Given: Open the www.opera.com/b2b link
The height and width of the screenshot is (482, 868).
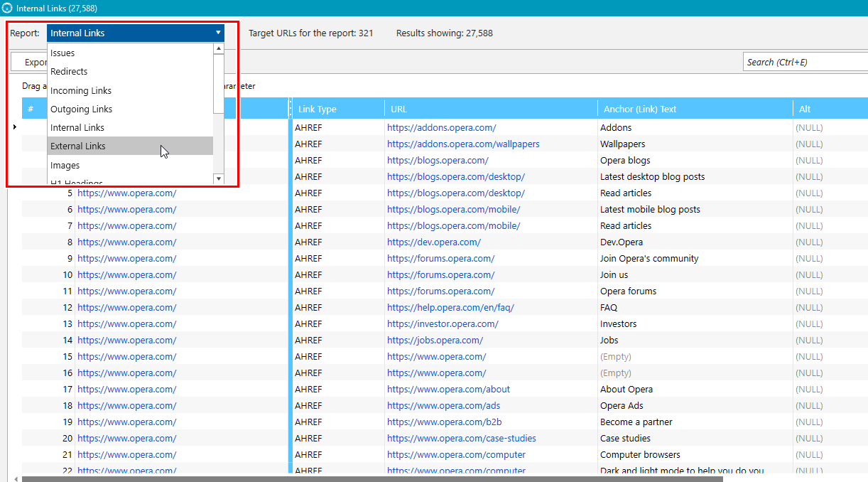Looking at the screenshot, I should (x=444, y=422).
